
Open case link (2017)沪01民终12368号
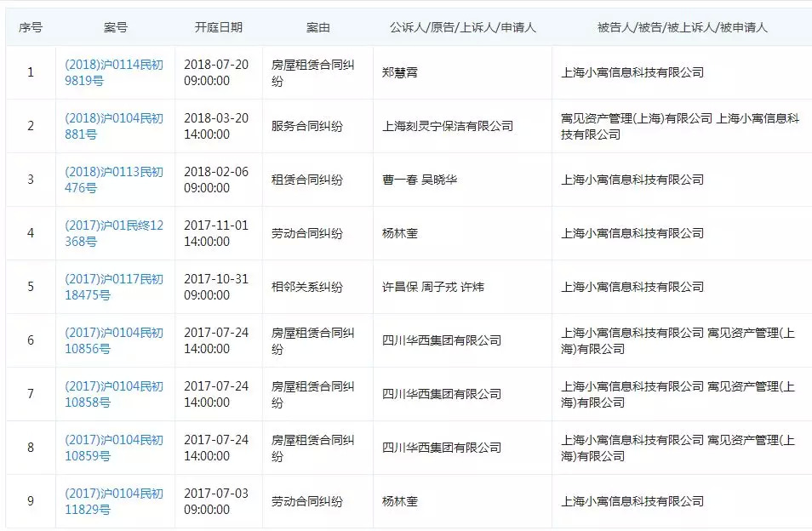[114, 233]
